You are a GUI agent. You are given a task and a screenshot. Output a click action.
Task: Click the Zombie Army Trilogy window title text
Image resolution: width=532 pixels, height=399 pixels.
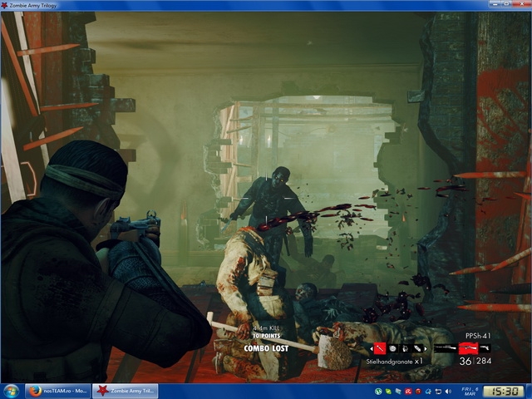(x=33, y=6)
